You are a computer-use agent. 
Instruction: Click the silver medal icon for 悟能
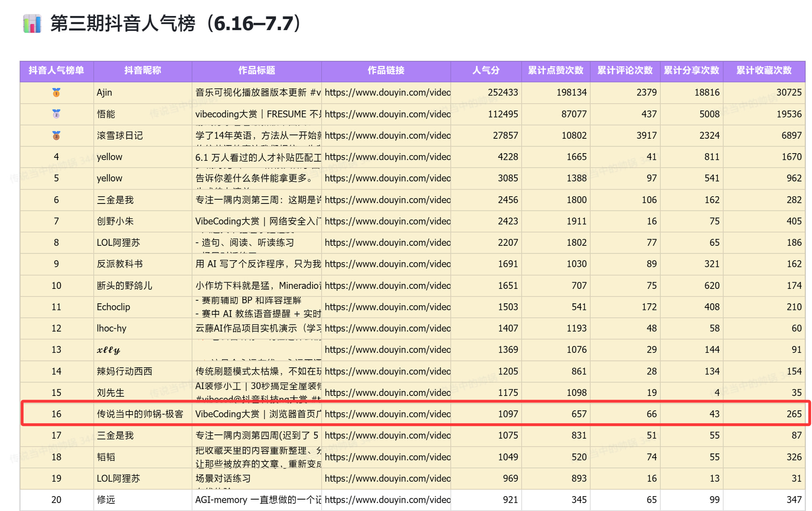tap(56, 114)
